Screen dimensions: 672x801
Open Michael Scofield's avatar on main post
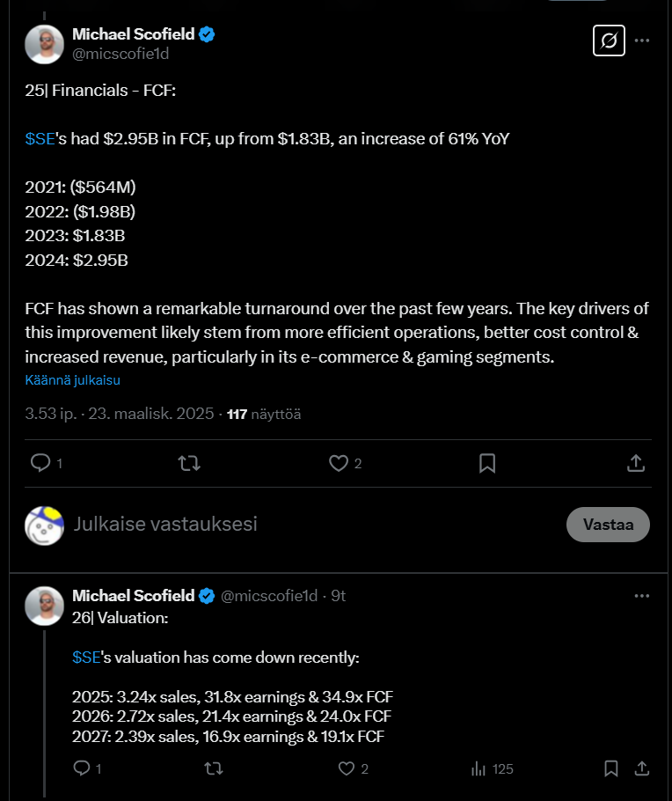click(x=44, y=44)
